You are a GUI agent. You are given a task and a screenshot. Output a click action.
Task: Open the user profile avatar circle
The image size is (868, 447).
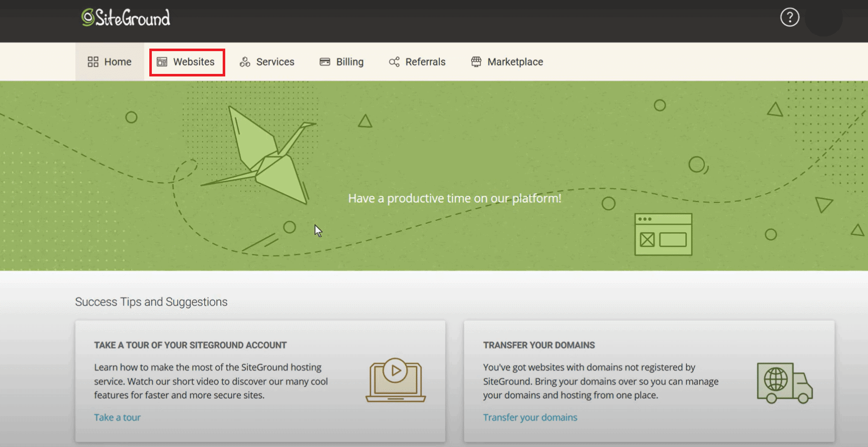coord(823,19)
